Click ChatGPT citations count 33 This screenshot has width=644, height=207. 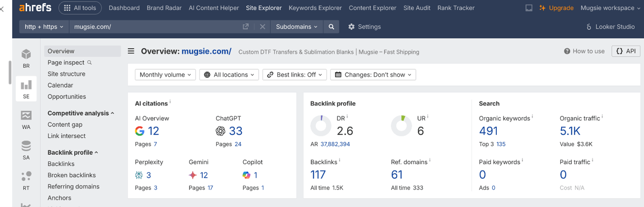pos(236,131)
